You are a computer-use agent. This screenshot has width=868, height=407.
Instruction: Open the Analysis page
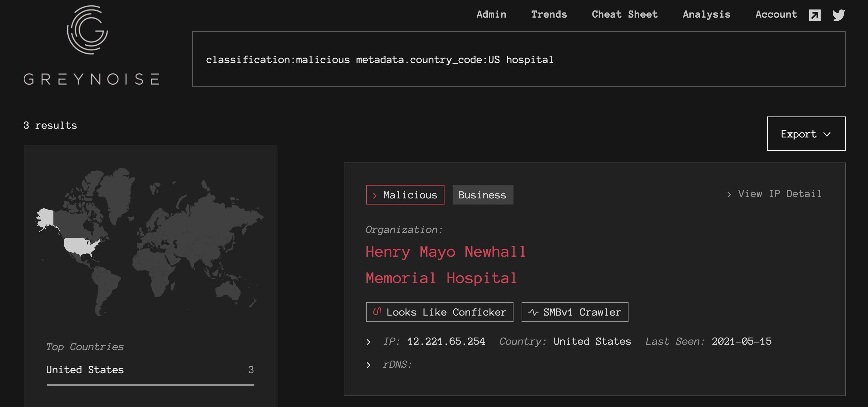coord(706,14)
